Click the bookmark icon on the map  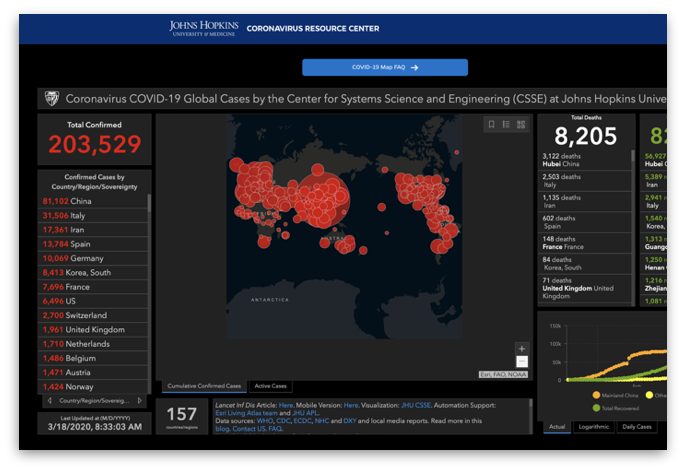click(491, 125)
